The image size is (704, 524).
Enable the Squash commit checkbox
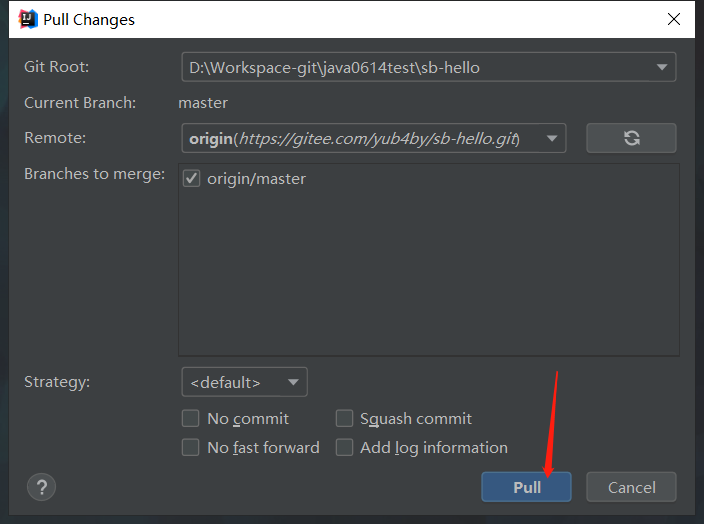coord(344,418)
